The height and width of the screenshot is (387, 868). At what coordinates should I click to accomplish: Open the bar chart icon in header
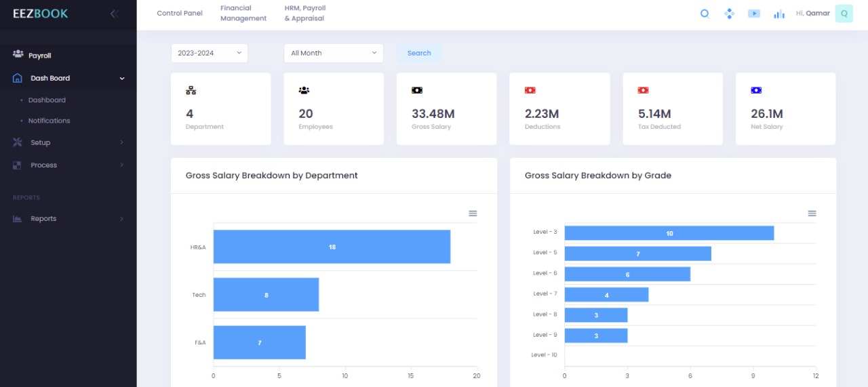click(779, 14)
